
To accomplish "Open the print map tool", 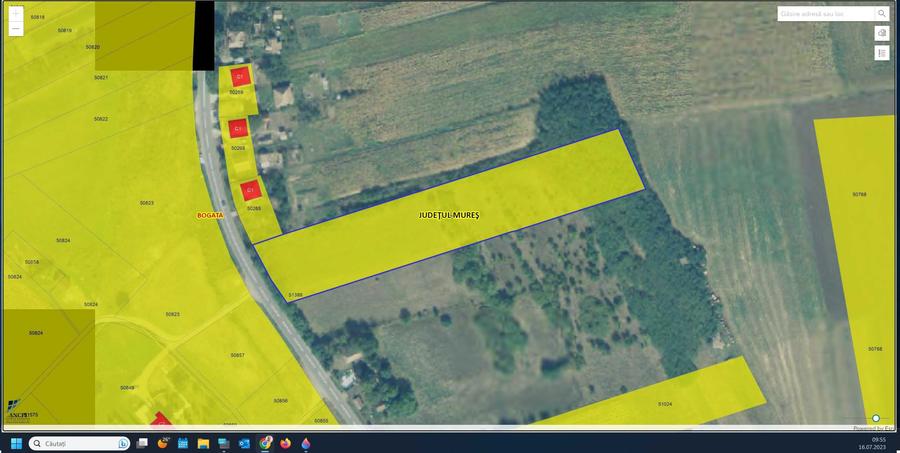I will (x=882, y=33).
